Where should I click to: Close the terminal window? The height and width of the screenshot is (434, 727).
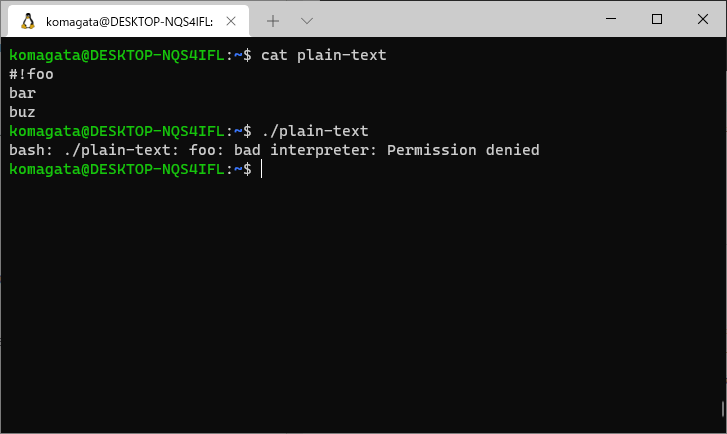(x=702, y=19)
